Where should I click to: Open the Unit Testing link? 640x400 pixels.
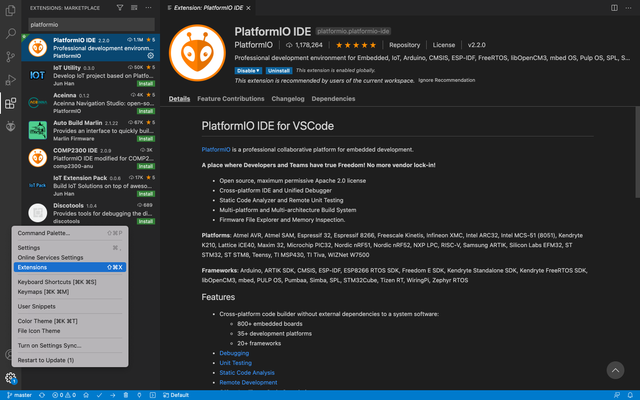[236, 363]
